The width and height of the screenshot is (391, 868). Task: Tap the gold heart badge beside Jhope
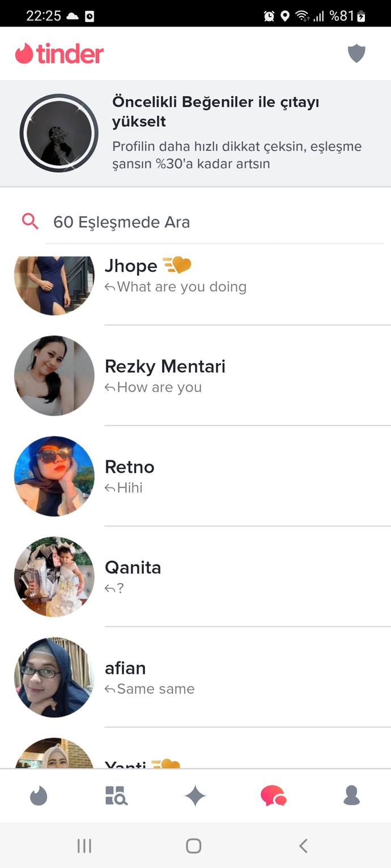coord(177,264)
